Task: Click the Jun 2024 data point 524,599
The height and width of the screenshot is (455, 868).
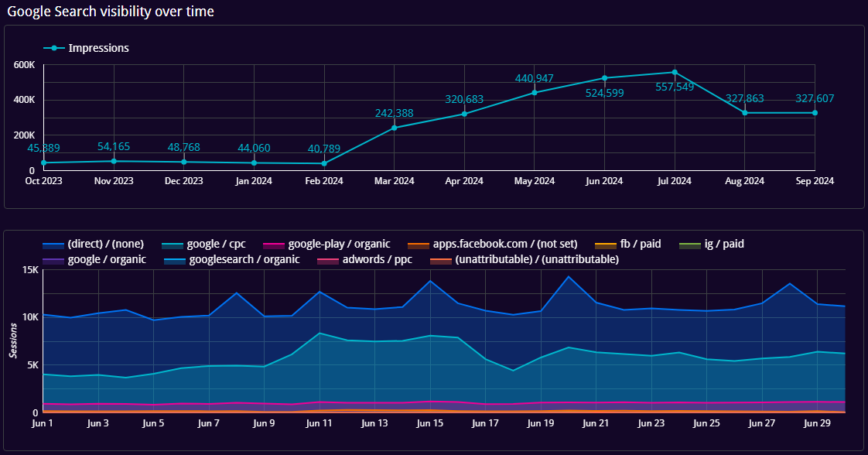Action: (604, 78)
